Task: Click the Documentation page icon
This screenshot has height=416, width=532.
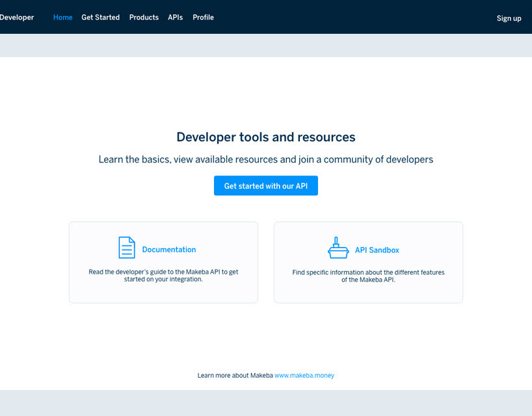Action: point(127,248)
